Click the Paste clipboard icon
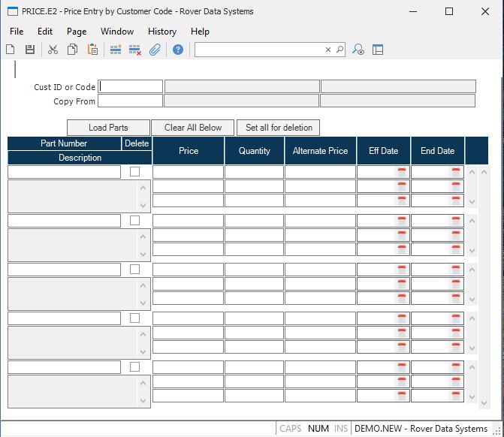The width and height of the screenshot is (504, 437). click(x=92, y=50)
